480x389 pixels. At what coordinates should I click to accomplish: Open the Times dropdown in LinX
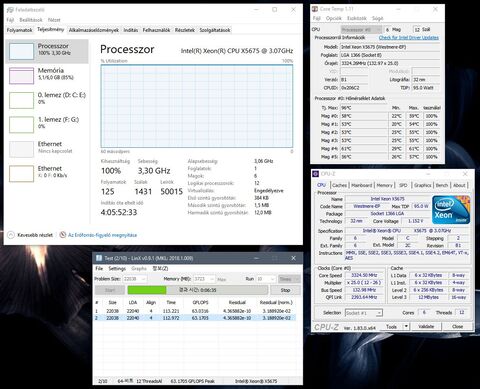click(289, 279)
